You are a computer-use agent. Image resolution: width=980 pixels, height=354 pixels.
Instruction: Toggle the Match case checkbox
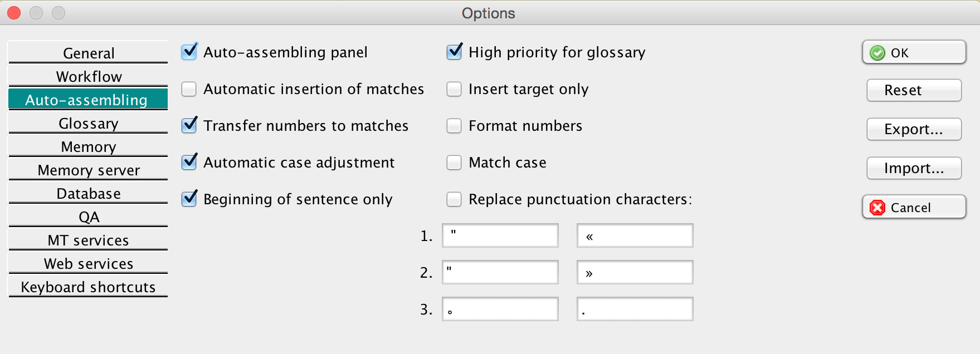pos(455,163)
